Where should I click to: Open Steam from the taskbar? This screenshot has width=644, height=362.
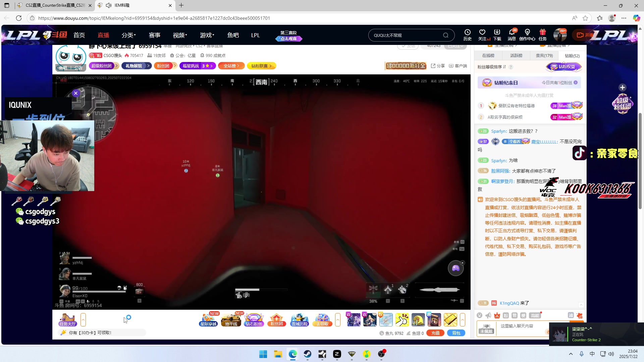click(308, 354)
